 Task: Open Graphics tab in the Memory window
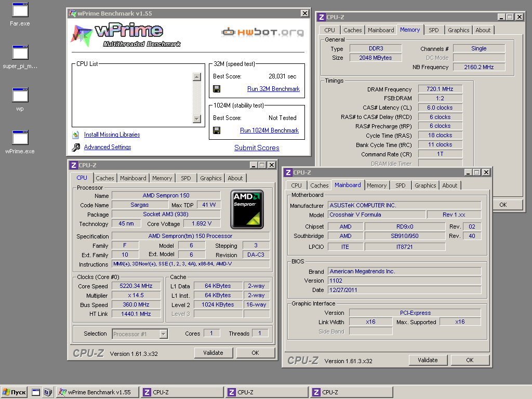[x=458, y=30]
